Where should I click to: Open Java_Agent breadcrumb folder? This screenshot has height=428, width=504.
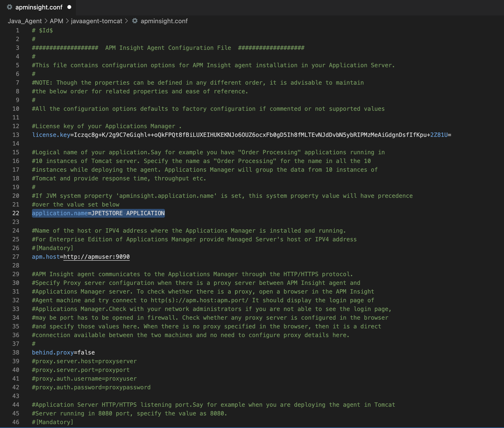[25, 21]
